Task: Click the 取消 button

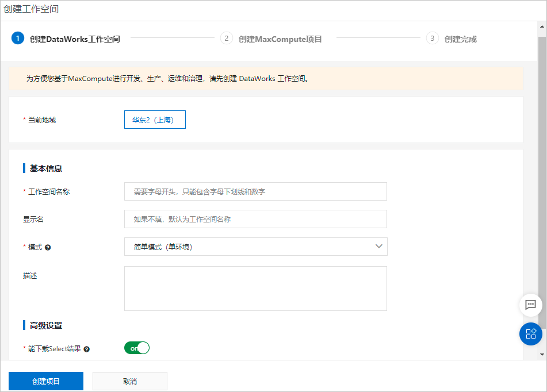Action: (130, 381)
